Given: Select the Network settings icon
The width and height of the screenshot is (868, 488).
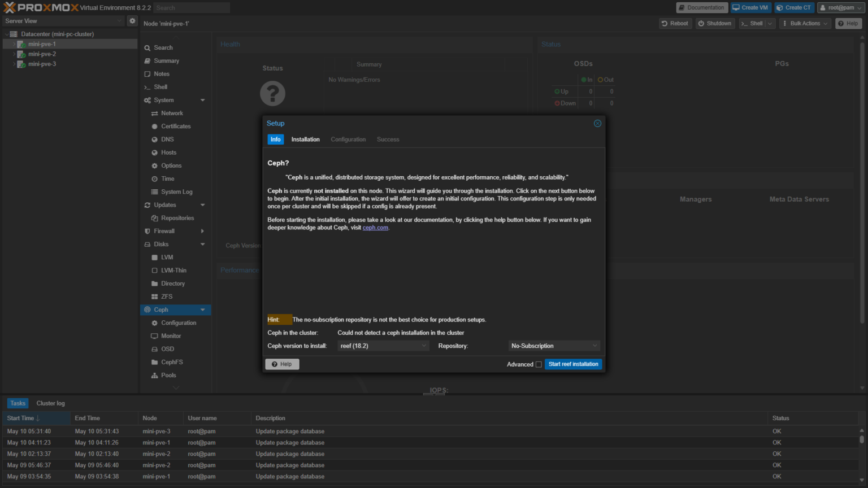Looking at the screenshot, I should tap(155, 113).
